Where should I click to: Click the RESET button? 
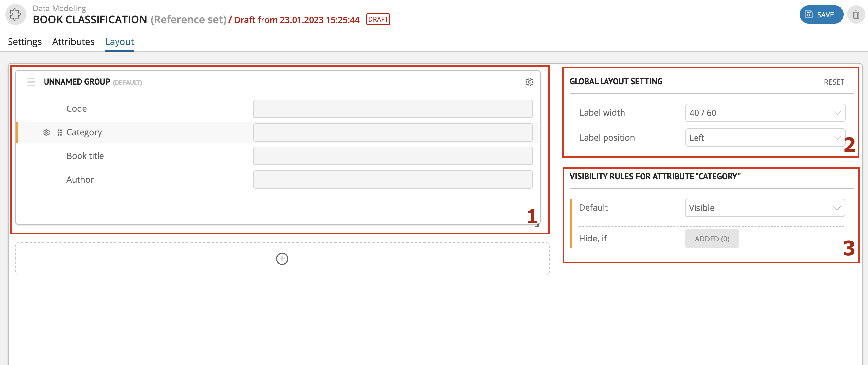(x=834, y=82)
